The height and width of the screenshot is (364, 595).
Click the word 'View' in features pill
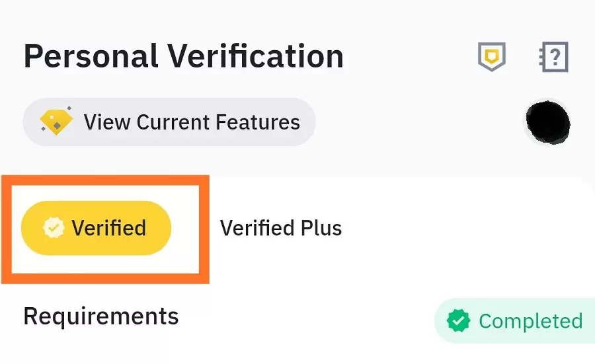tap(106, 122)
